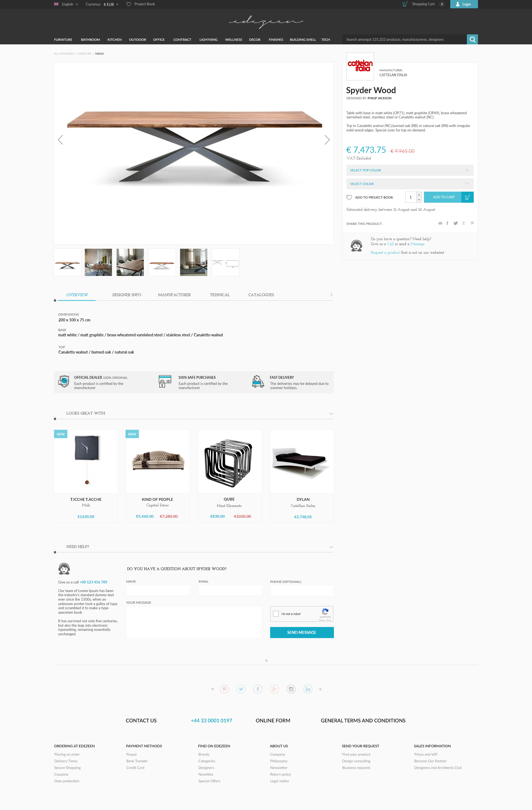Image resolution: width=532 pixels, height=810 pixels.
Task: Share product via Pinterest icon
Action: 472,223
